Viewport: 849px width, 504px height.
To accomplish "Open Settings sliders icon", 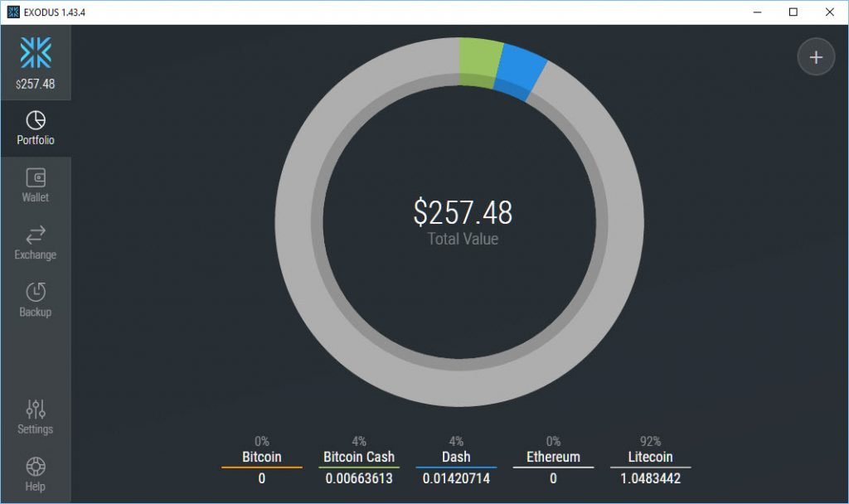I will coord(36,409).
